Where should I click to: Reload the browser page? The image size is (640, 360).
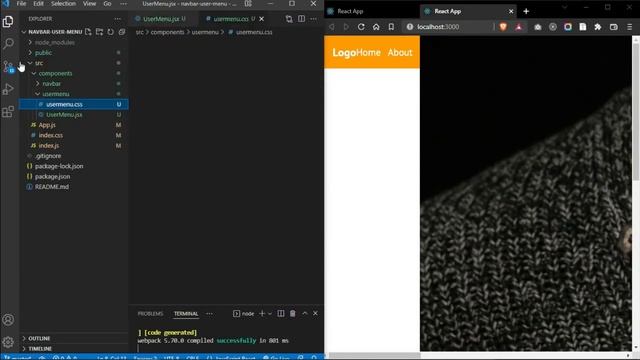tap(361, 27)
